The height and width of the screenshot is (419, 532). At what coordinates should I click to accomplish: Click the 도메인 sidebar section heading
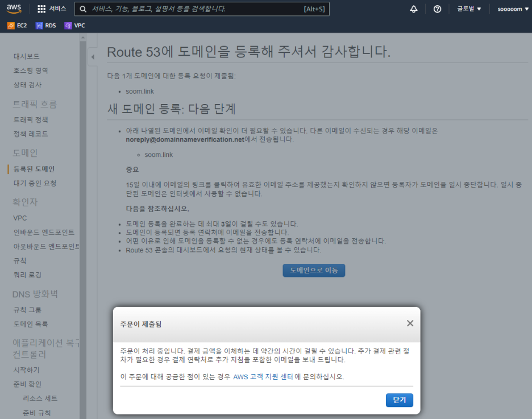(25, 153)
